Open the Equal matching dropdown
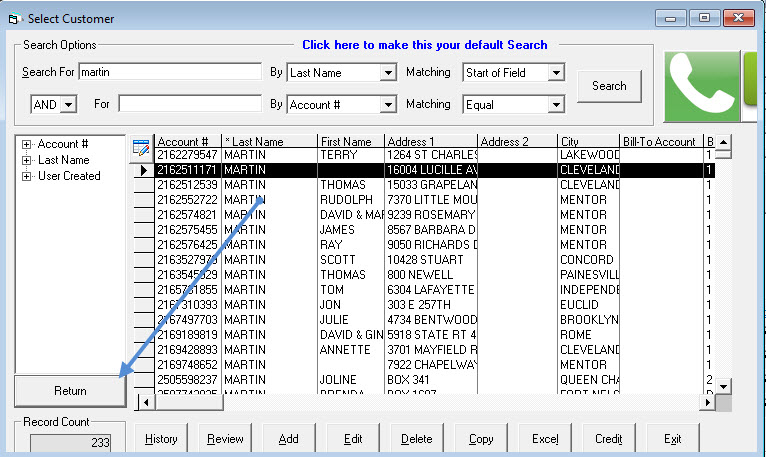The width and height of the screenshot is (766, 457). pyautogui.click(x=556, y=104)
